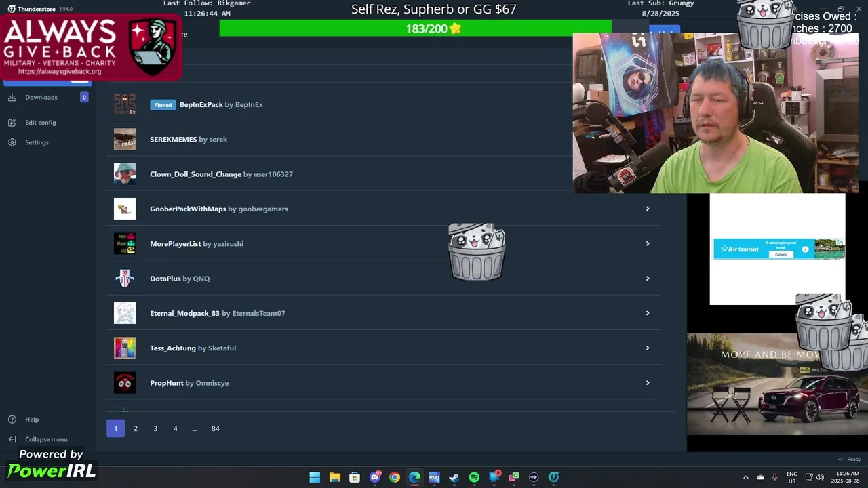Click the OneDrive cloud tray icon

point(760,477)
